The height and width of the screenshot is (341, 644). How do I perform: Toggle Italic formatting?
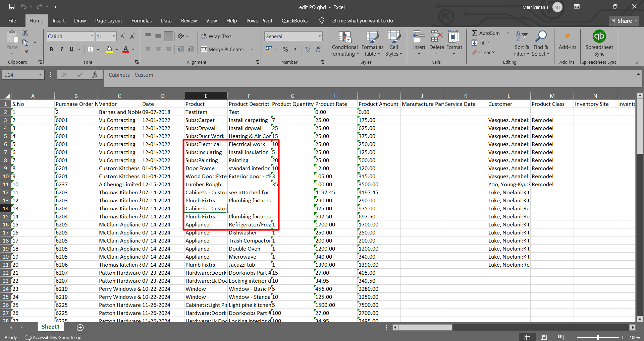coord(61,50)
